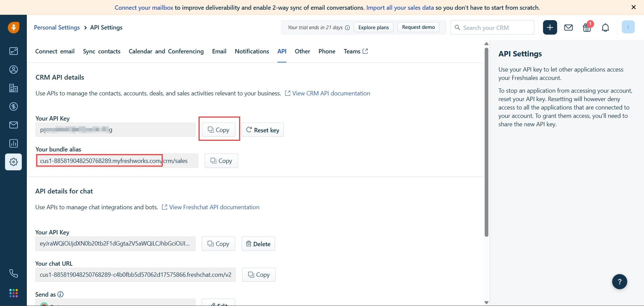This screenshot has height=306, width=644.
Task: Open the Reports chart icon in sidebar
Action: pyautogui.click(x=13, y=143)
